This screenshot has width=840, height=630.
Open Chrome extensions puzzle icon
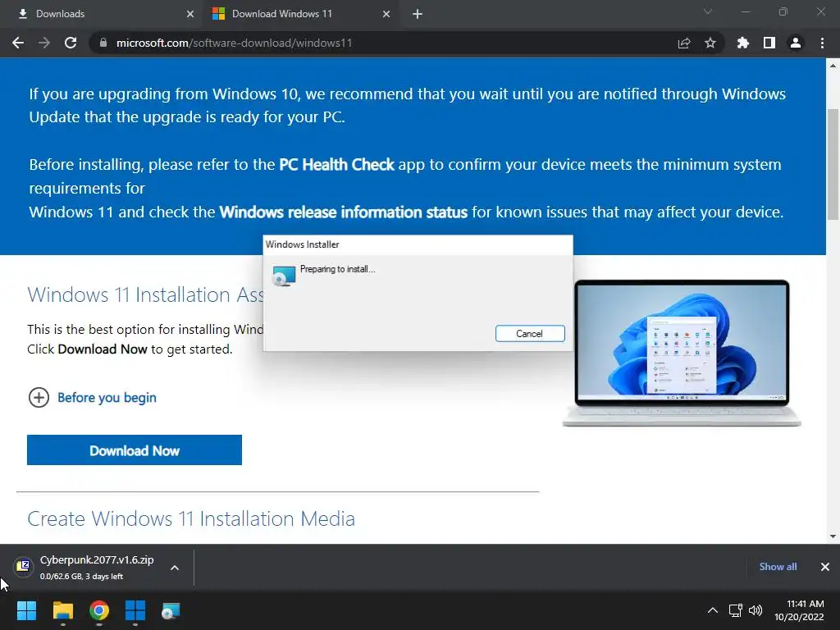click(742, 43)
